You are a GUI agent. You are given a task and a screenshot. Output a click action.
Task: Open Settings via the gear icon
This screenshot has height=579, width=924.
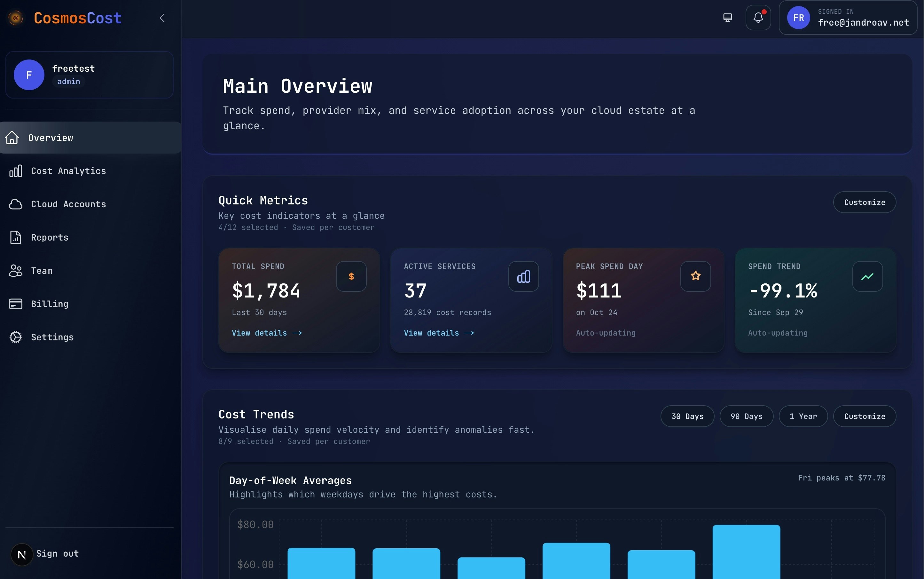[x=15, y=337]
